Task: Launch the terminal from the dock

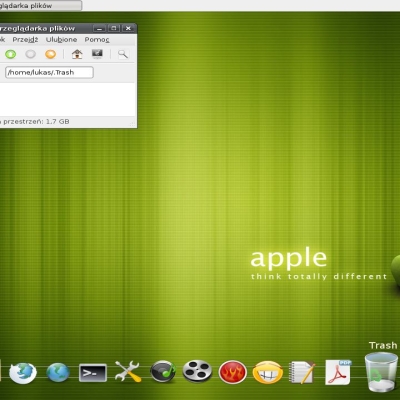Action: point(93,373)
